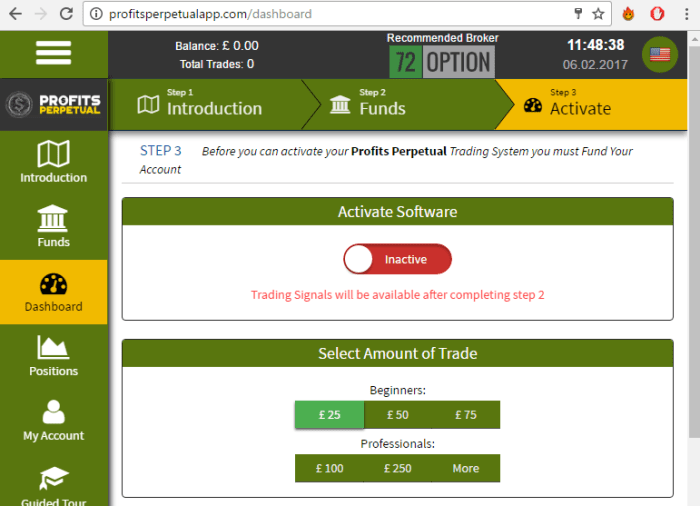The image size is (700, 506).
Task: Click the saved password key icon
Action: click(x=578, y=14)
